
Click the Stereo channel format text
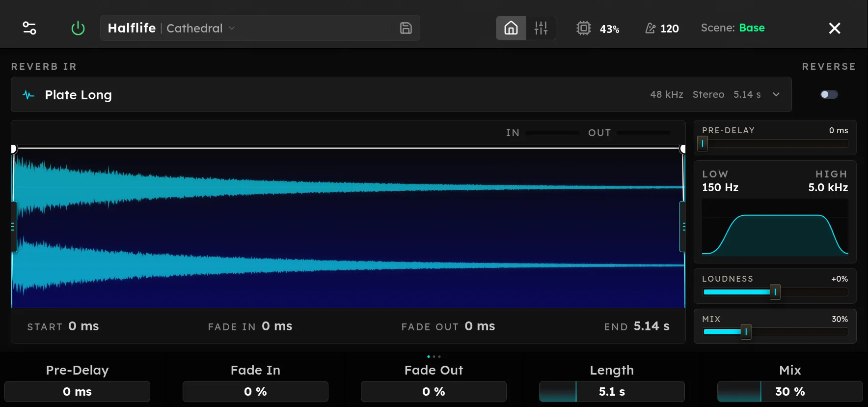[x=708, y=94]
